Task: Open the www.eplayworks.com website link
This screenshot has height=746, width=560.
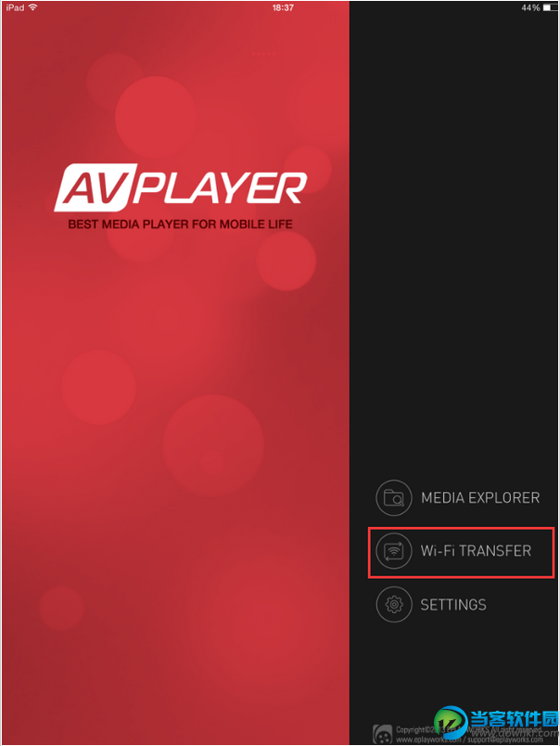Action: (427, 740)
